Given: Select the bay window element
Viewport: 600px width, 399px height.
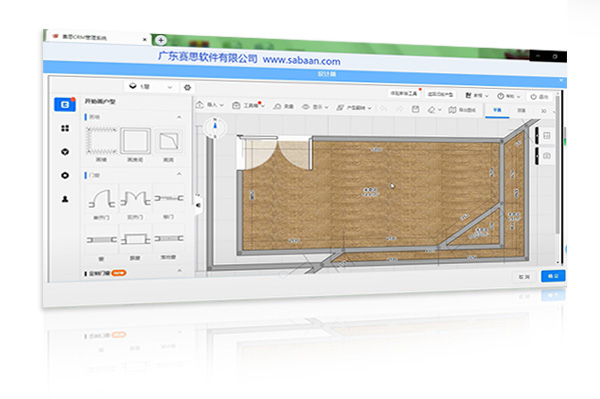Looking at the screenshot, I should pos(135,240).
